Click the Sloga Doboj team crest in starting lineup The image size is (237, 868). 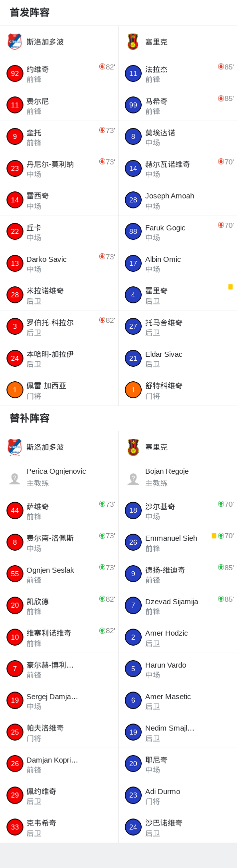(x=15, y=42)
